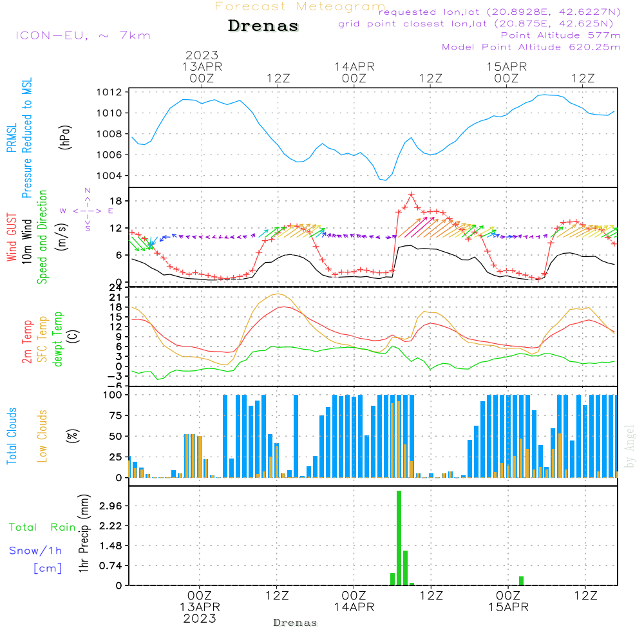Click the bold Drenas title at top
The height and width of the screenshot is (644, 644).
tap(263, 26)
